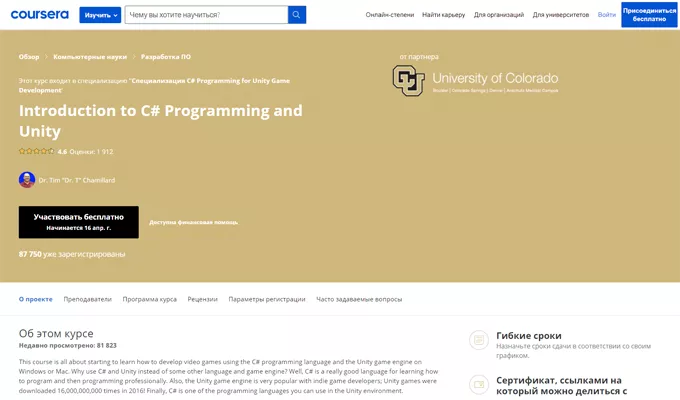Open Для университетов link
The image size is (680, 400).
click(x=561, y=15)
